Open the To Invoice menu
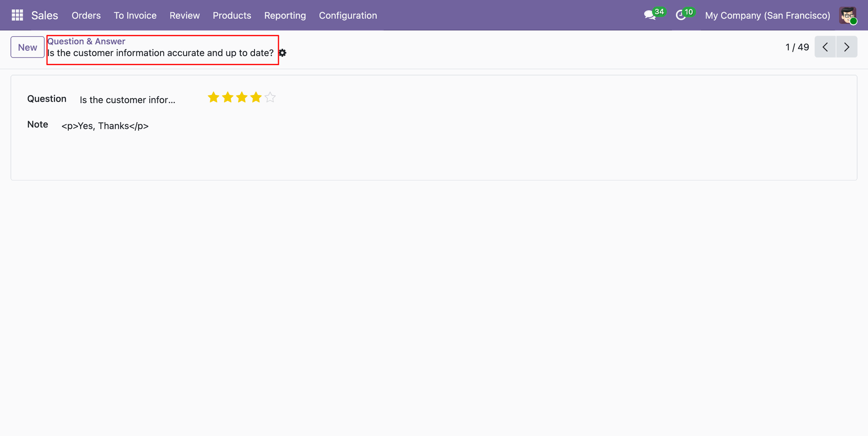868x436 pixels. [x=135, y=15]
